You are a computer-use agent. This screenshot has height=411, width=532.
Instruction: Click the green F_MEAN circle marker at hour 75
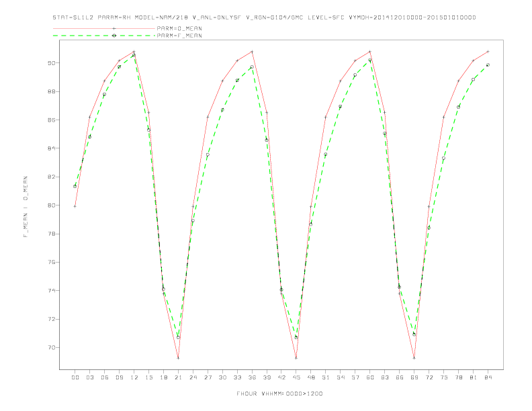pos(444,158)
